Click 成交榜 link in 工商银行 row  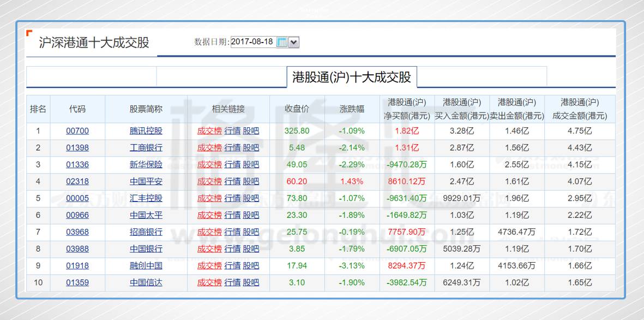pos(209,147)
